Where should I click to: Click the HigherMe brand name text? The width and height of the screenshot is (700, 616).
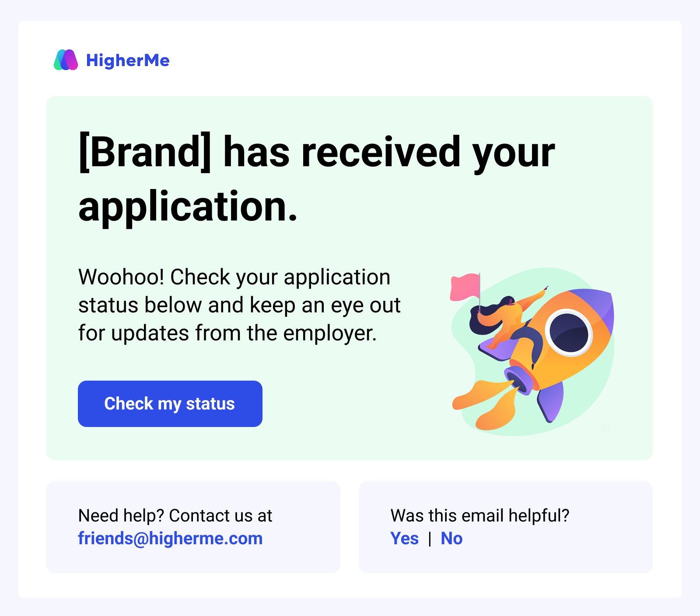(128, 60)
